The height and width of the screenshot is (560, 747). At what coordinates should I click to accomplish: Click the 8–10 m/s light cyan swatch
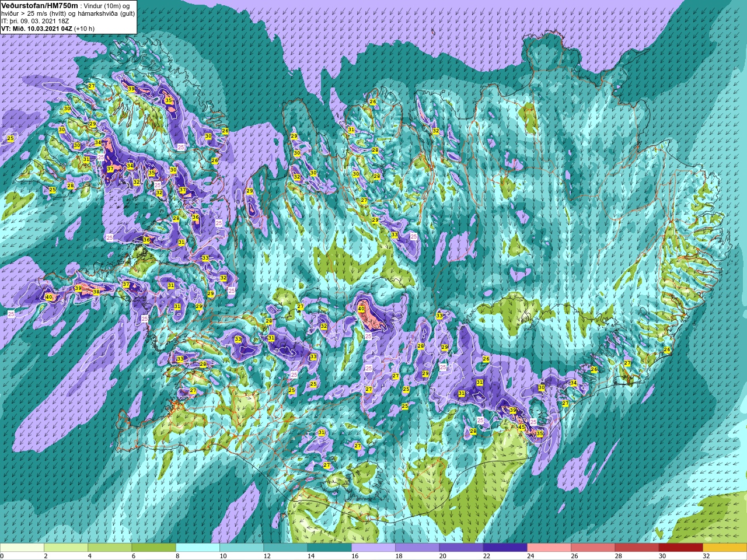(198, 548)
